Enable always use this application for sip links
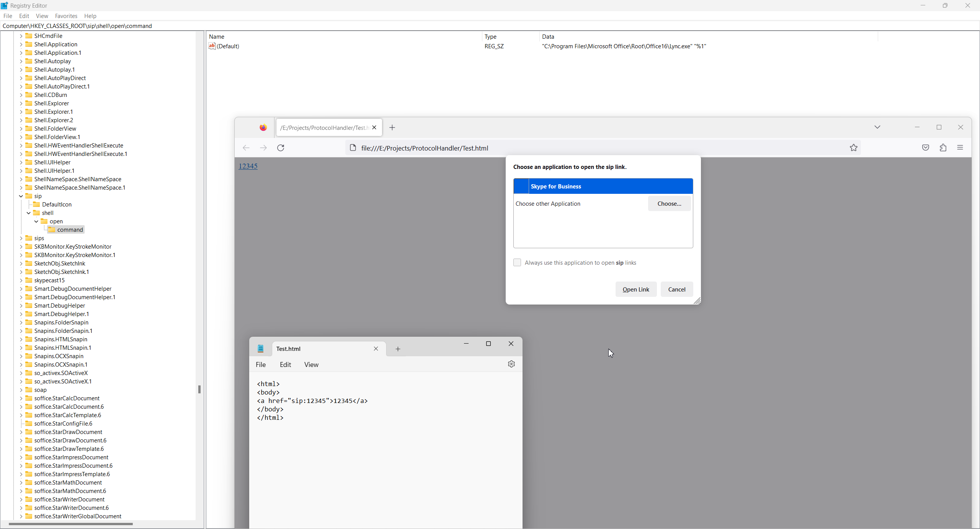980x529 pixels. [517, 263]
